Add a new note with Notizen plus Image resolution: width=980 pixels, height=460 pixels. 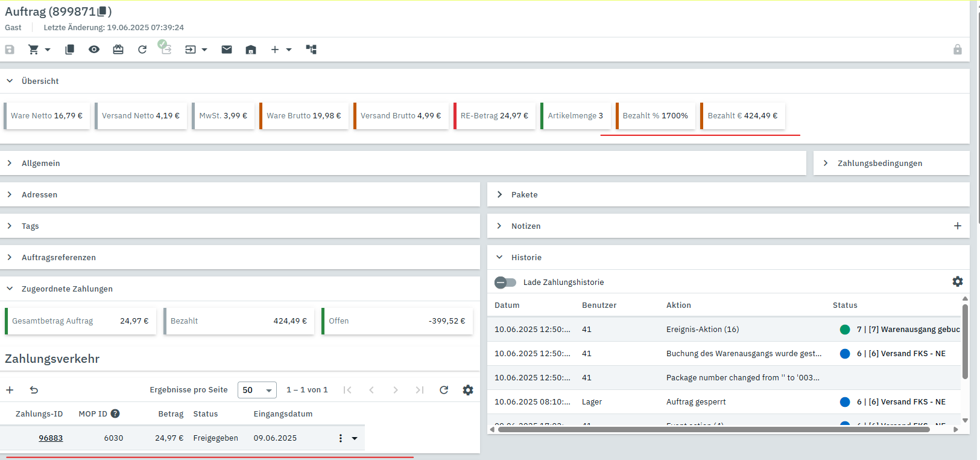pyautogui.click(x=957, y=226)
